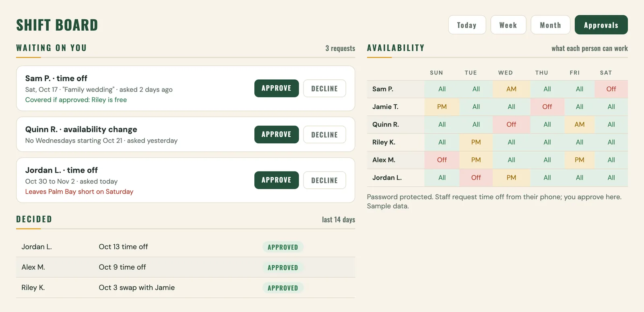Screen dimensions: 644x312
Task: Click 'Covered if approved: Riley is free' note
Action: click(x=76, y=100)
